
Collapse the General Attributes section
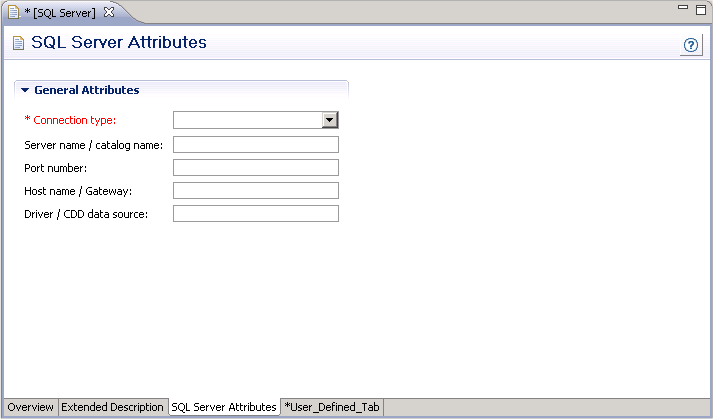(x=25, y=90)
